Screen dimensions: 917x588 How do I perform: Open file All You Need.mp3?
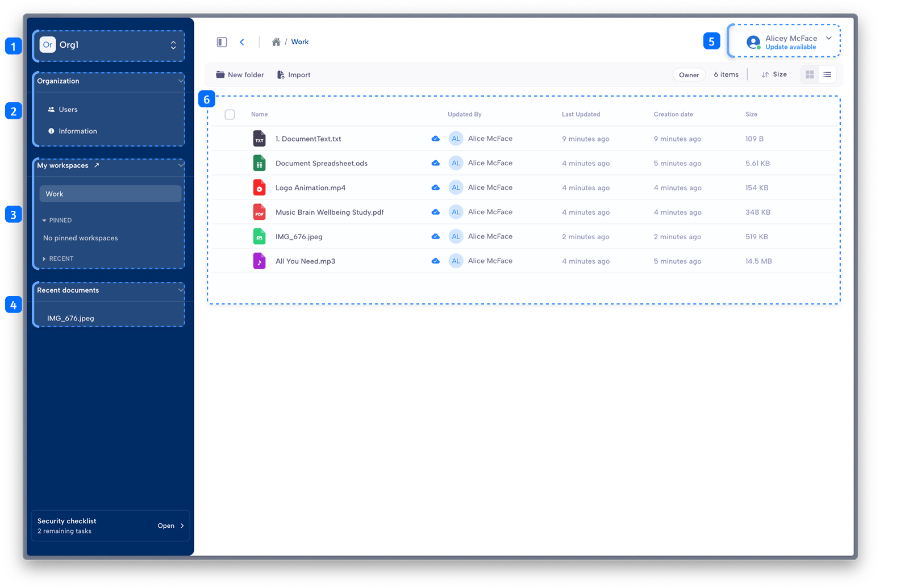305,261
